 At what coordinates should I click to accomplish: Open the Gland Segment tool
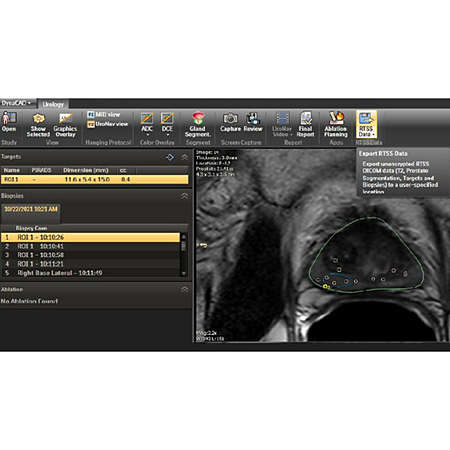click(198, 124)
